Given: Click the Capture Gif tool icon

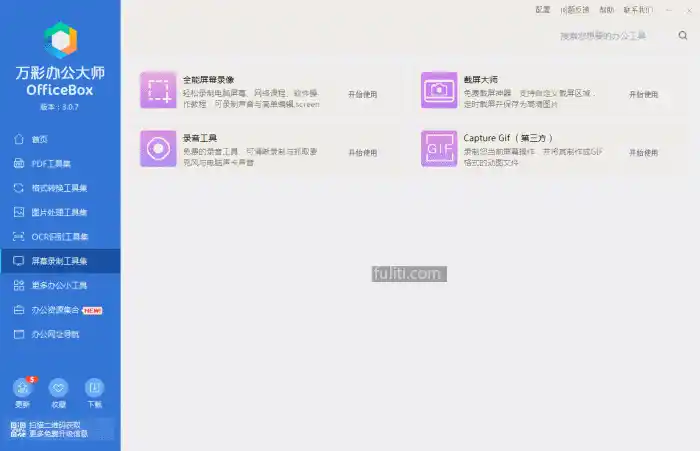Looking at the screenshot, I should tap(439, 149).
